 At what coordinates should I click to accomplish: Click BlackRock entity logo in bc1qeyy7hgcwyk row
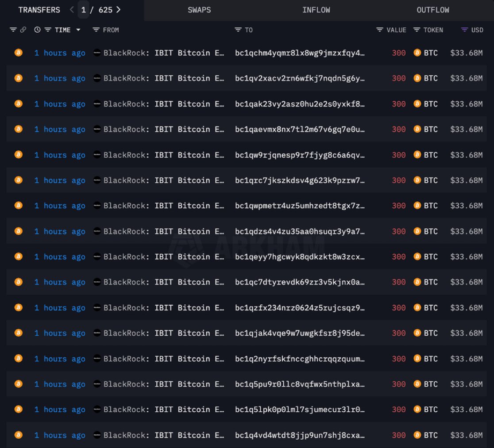(x=97, y=256)
